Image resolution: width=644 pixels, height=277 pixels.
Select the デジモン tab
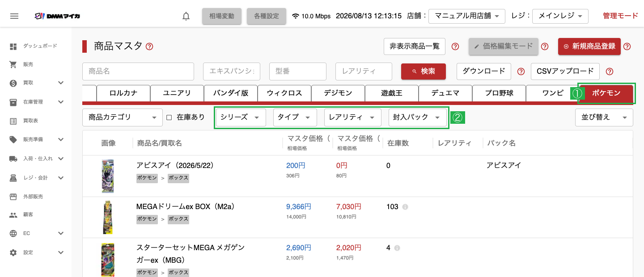tap(338, 93)
